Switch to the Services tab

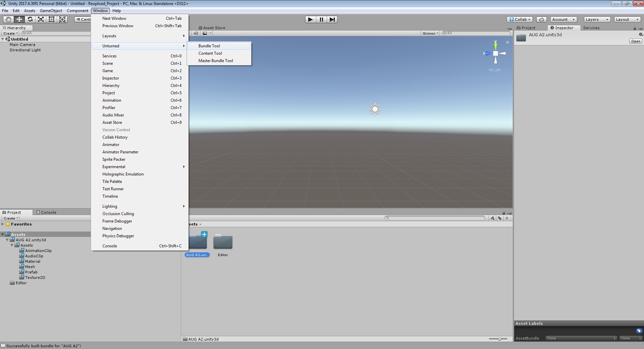click(591, 28)
